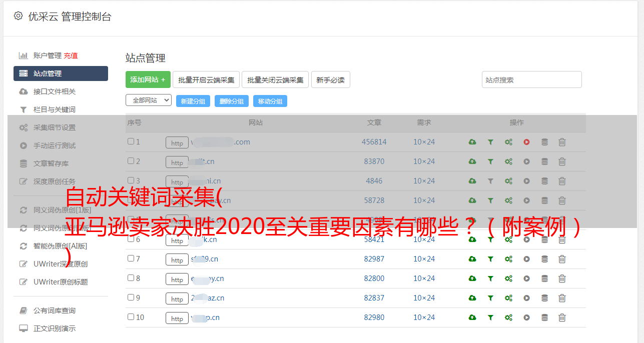Focus the 站点搜索 search field
Viewport: 644px width, 343px height.
(x=532, y=79)
